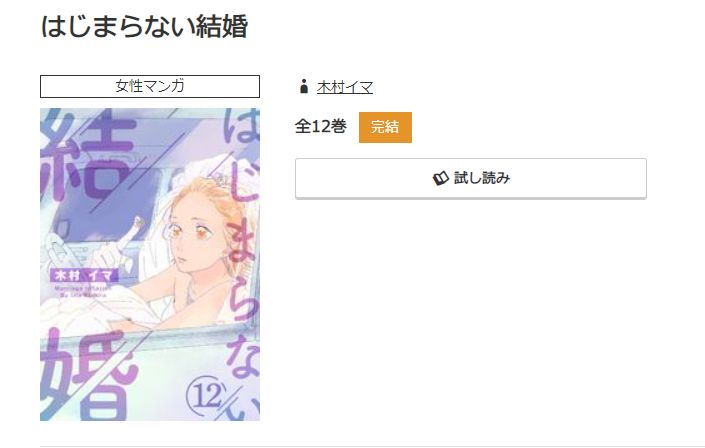Click the はじまらない結婚 page heading
This screenshot has width=705, height=448.
click(144, 26)
